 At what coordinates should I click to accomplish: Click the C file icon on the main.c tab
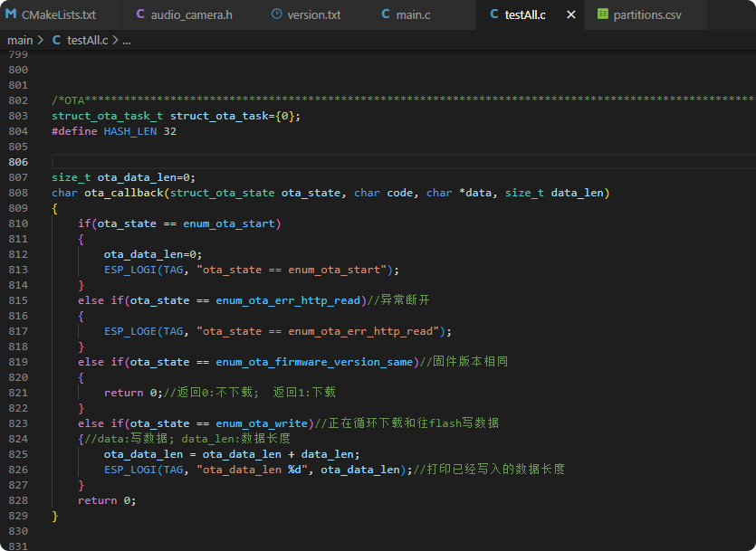coord(386,14)
